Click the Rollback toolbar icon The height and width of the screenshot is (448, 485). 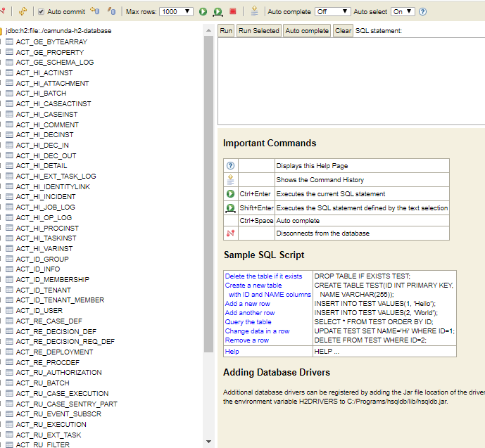pyautogui.click(x=95, y=11)
